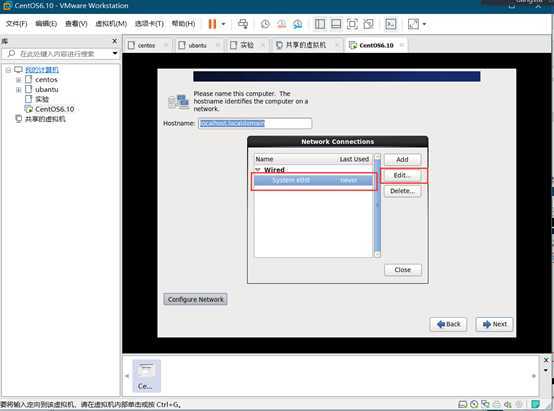The image size is (554, 411).
Task: Open the snapshot manager icon
Action: [x=297, y=24]
